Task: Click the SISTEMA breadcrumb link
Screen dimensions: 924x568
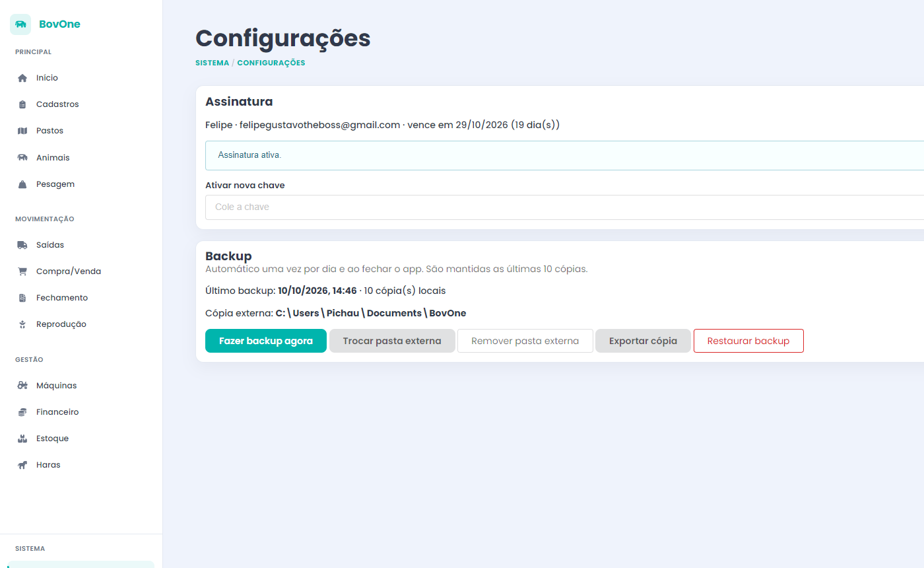Action: click(213, 63)
